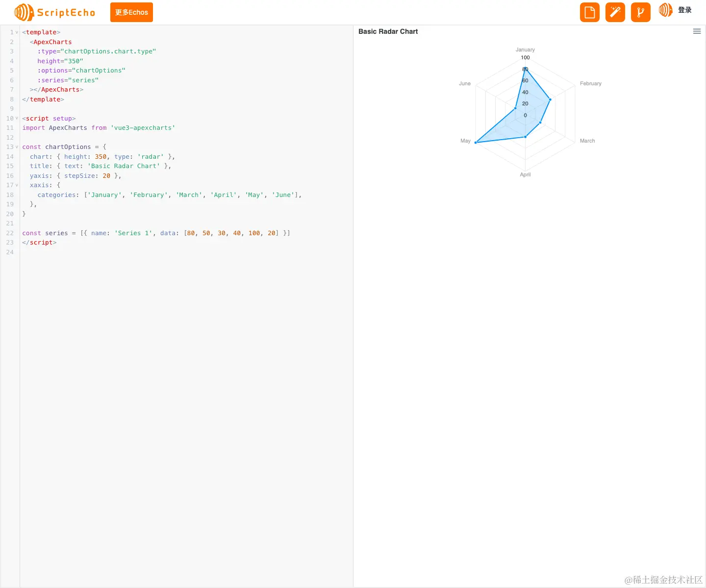Click the new file document icon
Screen dimensions: 706x588
click(x=590, y=12)
